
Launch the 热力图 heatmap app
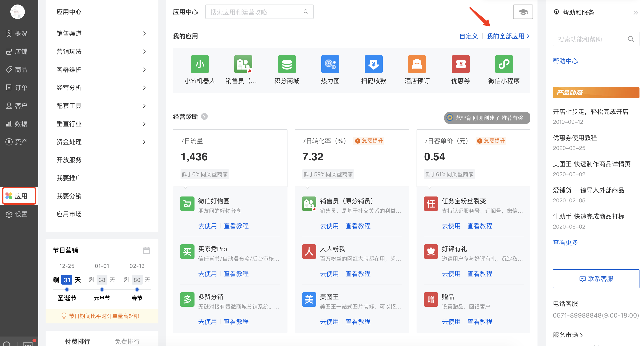tap(330, 64)
